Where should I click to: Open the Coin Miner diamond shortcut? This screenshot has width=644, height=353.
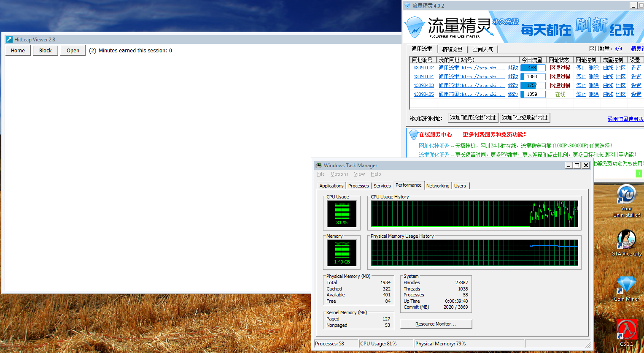click(627, 288)
